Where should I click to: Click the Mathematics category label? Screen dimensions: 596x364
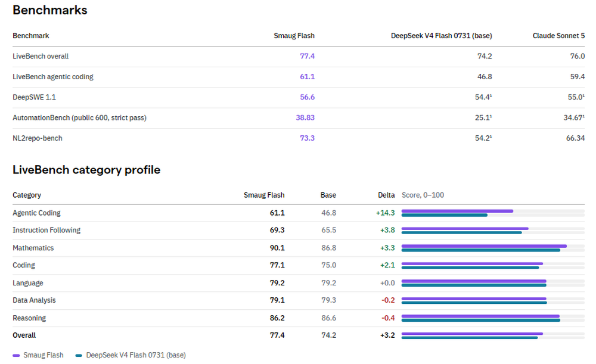33,248
